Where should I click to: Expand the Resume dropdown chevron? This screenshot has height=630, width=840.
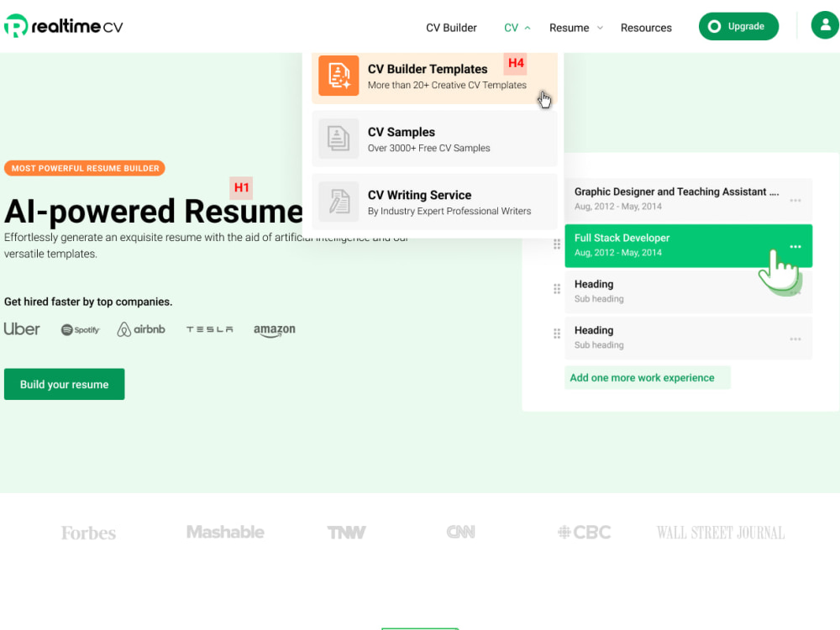pos(600,28)
